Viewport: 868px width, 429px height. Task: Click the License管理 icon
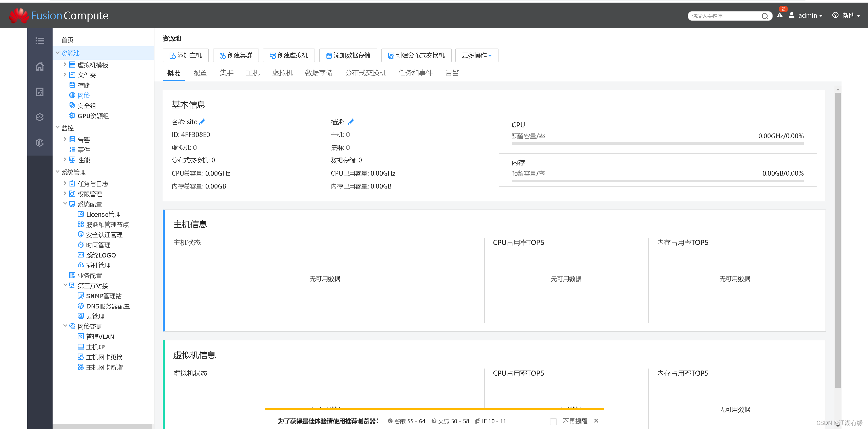81,214
